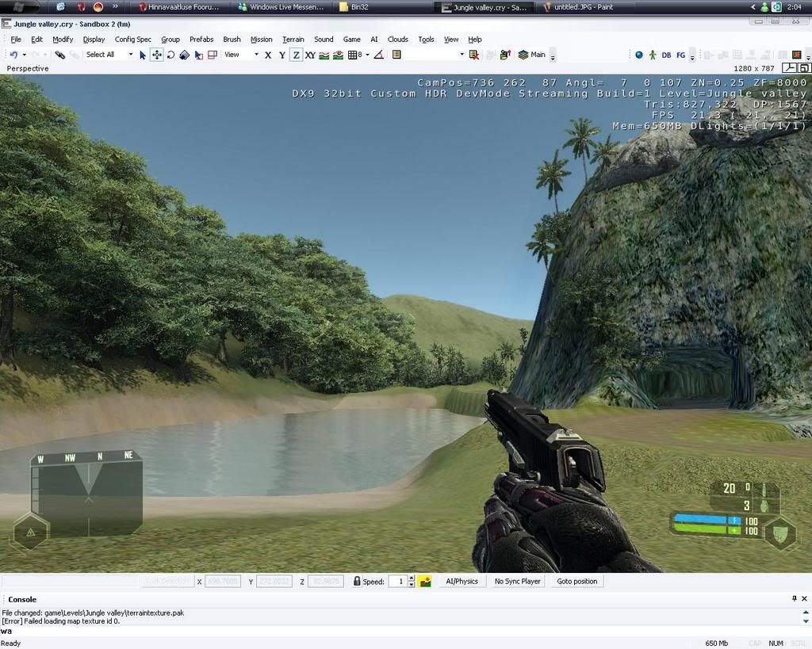Screen dimensions: 812x649
Task: Switch to Windows Live Messenger taskbar item
Action: click(282, 7)
